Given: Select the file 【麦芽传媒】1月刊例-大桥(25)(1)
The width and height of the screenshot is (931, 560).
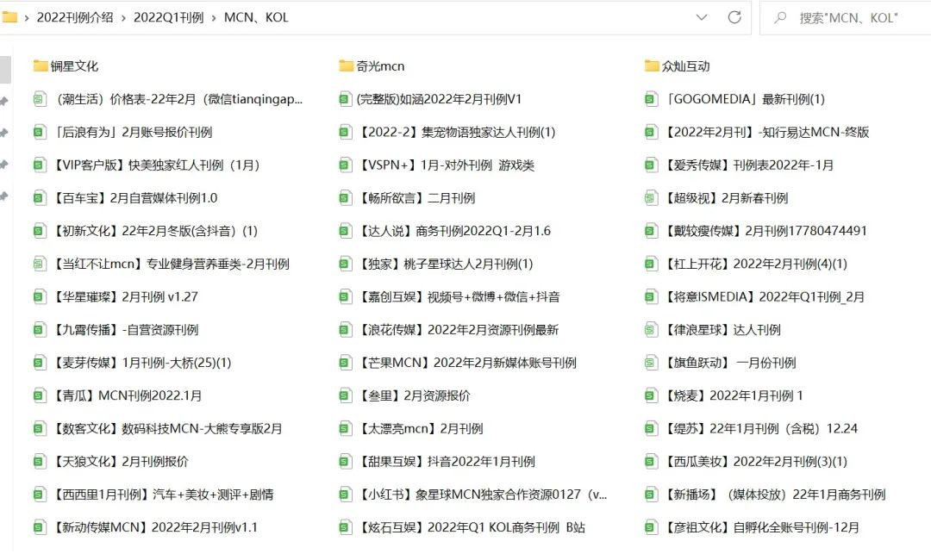Looking at the screenshot, I should (x=133, y=363).
